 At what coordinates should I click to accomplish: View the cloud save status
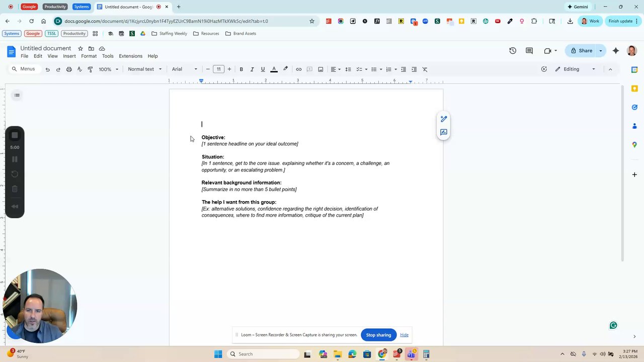102,49
